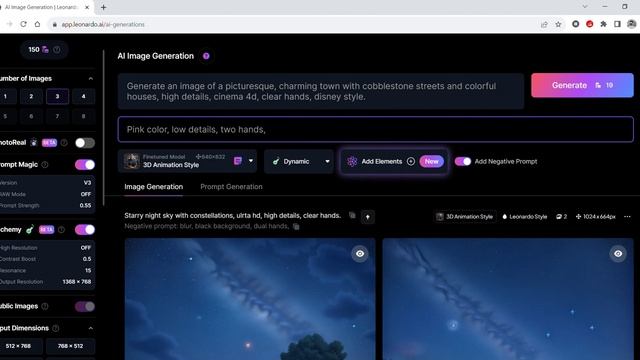Toggle the Alchemy switch
640x360 pixels.
coord(85,230)
